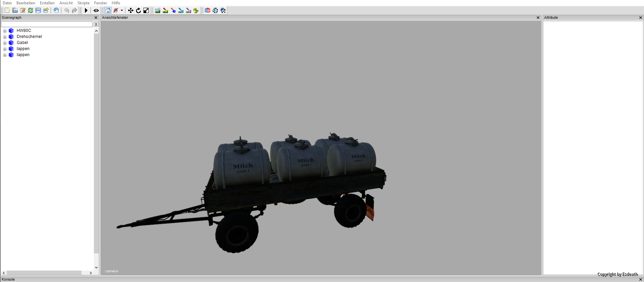
Task: Select the Drehschemel tree item
Action: coord(29,37)
